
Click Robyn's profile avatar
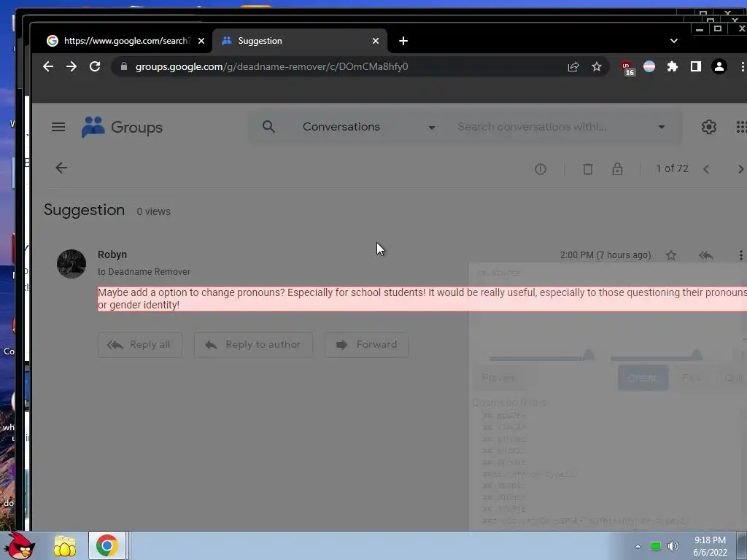pos(71,264)
